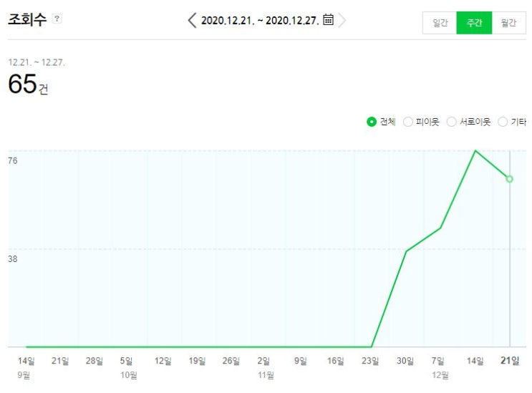
Task: Click the chart peak at 14일 December
Action: click(x=475, y=150)
